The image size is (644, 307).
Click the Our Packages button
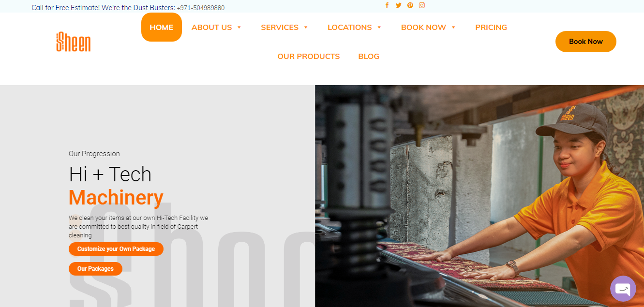point(95,269)
